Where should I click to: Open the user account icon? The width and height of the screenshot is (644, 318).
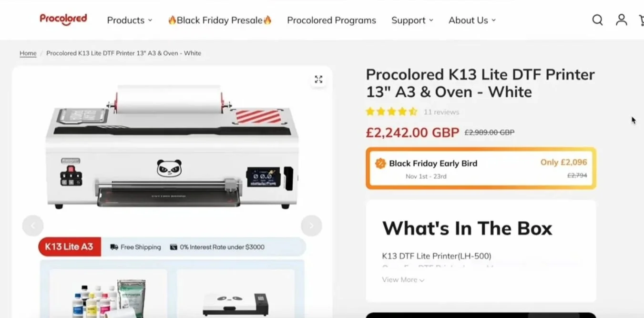click(x=621, y=20)
